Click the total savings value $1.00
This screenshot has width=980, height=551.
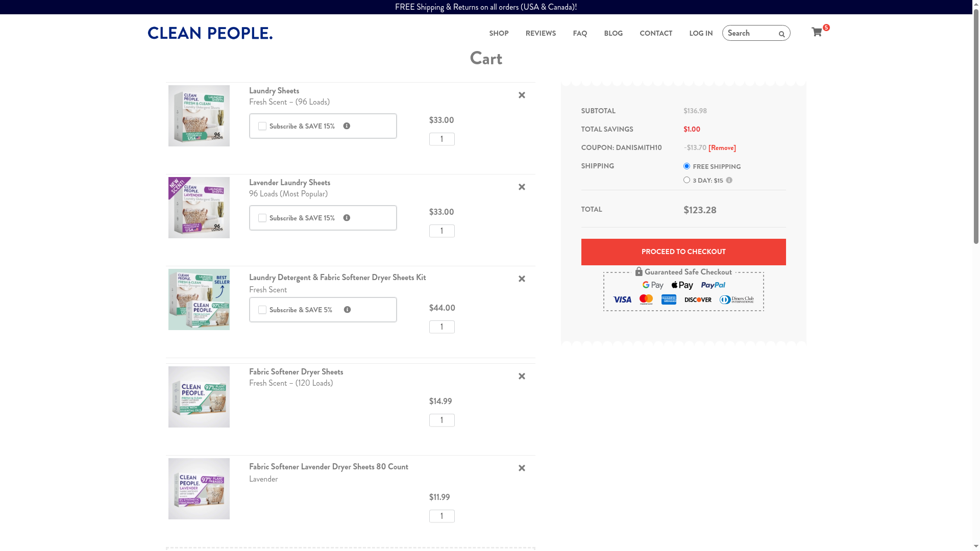pos(692,130)
